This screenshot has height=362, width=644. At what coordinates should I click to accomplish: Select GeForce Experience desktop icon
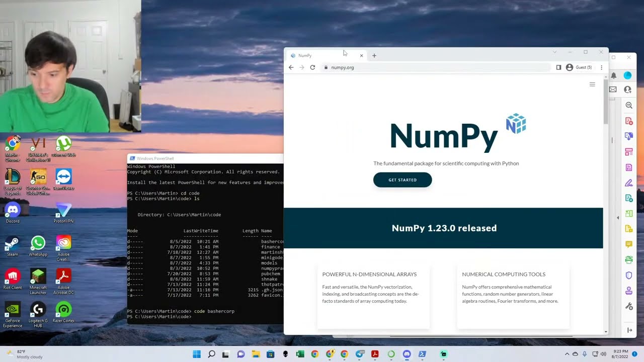tap(13, 315)
